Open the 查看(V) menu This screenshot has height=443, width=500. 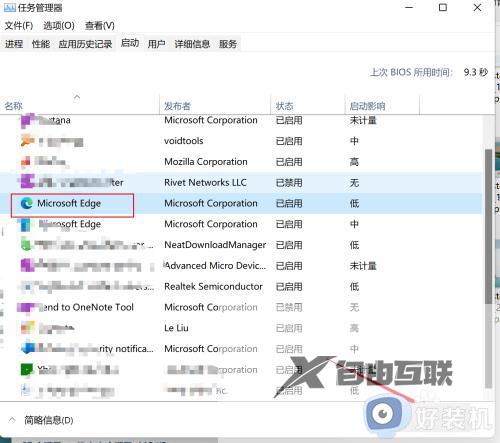click(100, 26)
